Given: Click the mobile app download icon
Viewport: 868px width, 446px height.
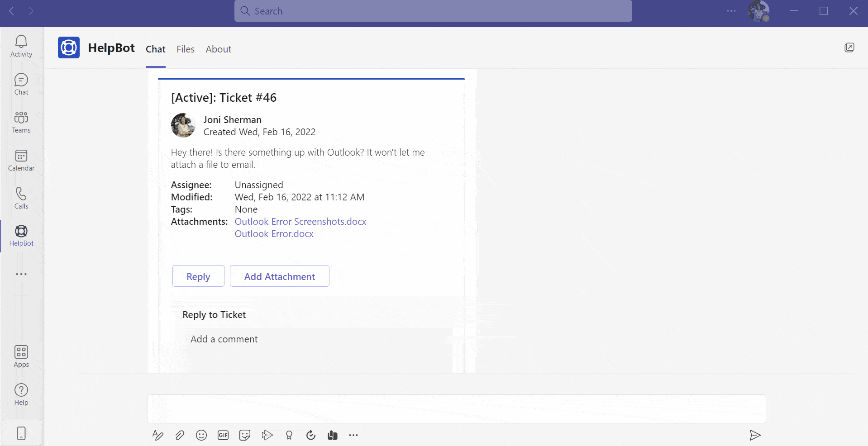Looking at the screenshot, I should click(21, 433).
